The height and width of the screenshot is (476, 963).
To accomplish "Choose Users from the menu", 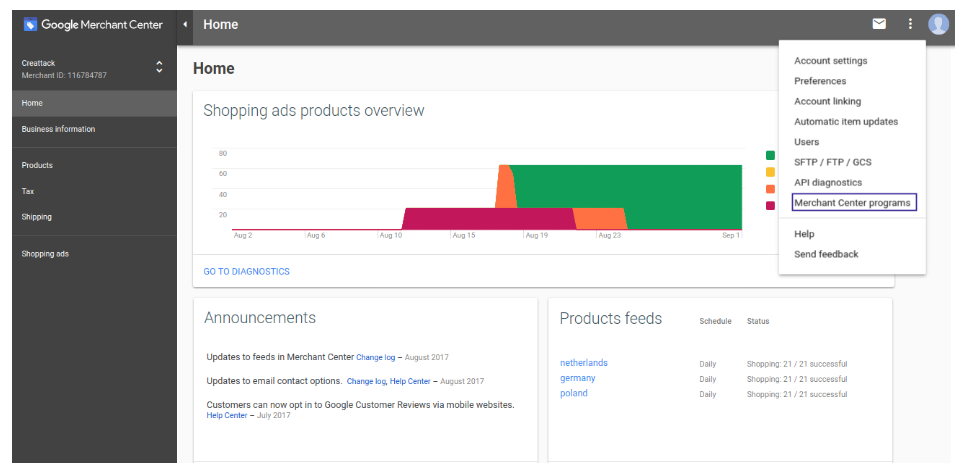I will [806, 142].
